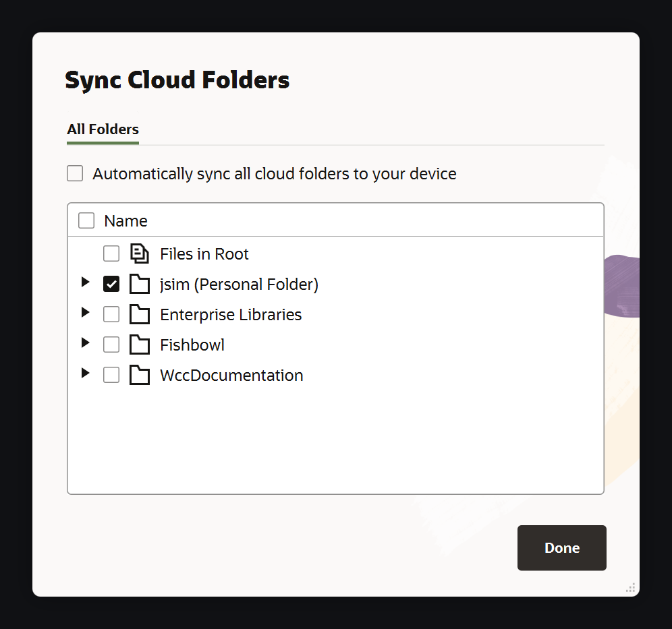Image resolution: width=672 pixels, height=629 pixels.
Task: Switch to the All Folders tab
Action: pos(103,129)
